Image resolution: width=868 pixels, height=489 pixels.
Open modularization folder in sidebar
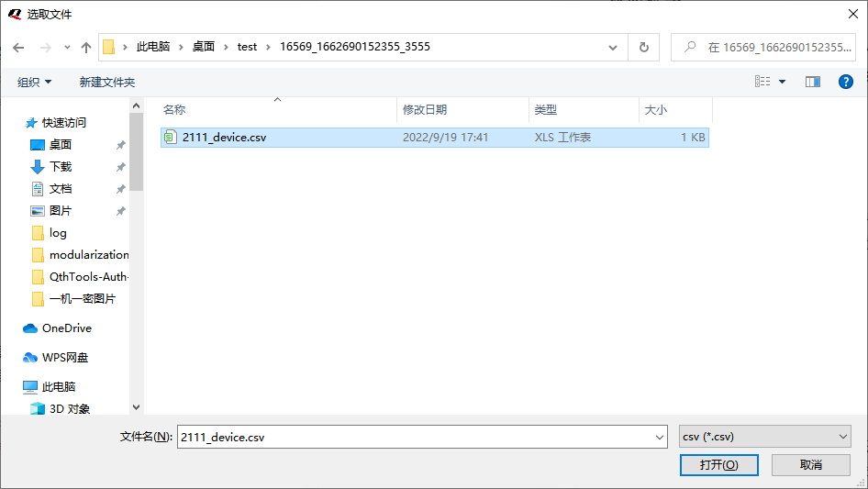pos(80,255)
